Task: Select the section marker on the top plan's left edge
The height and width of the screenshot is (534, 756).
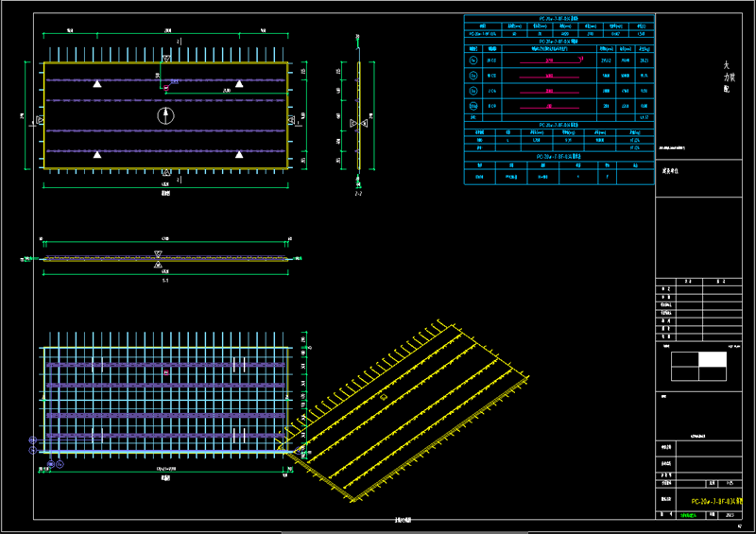Action: [x=40, y=120]
